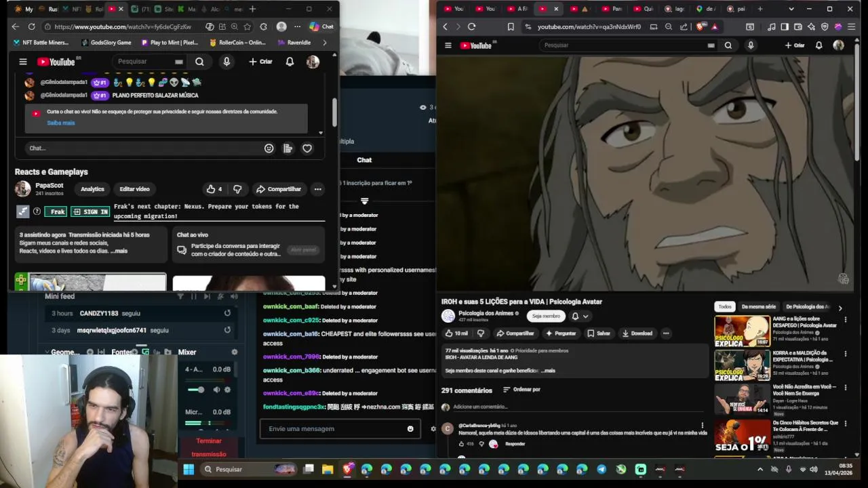Open Analytics for PapaScot stream

click(92, 189)
